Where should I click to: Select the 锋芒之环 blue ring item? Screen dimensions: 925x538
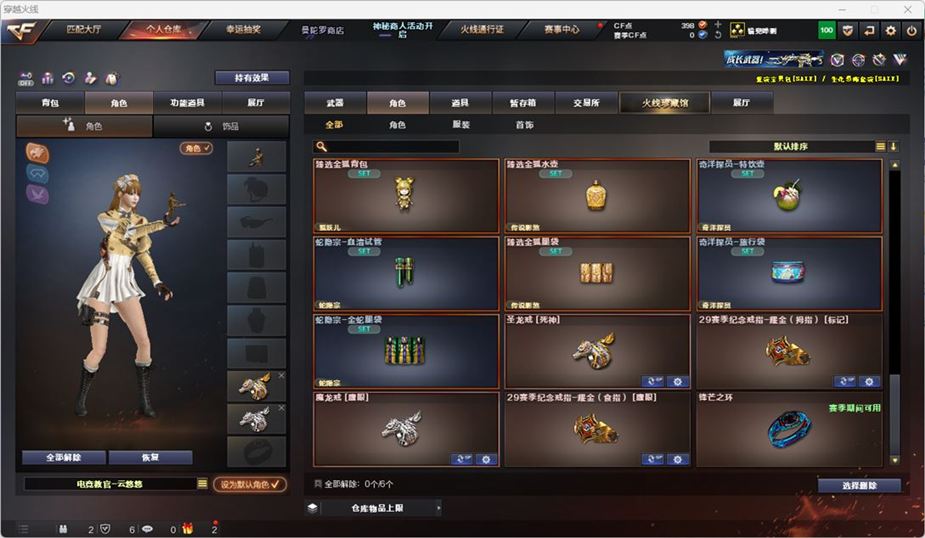pyautogui.click(x=789, y=429)
